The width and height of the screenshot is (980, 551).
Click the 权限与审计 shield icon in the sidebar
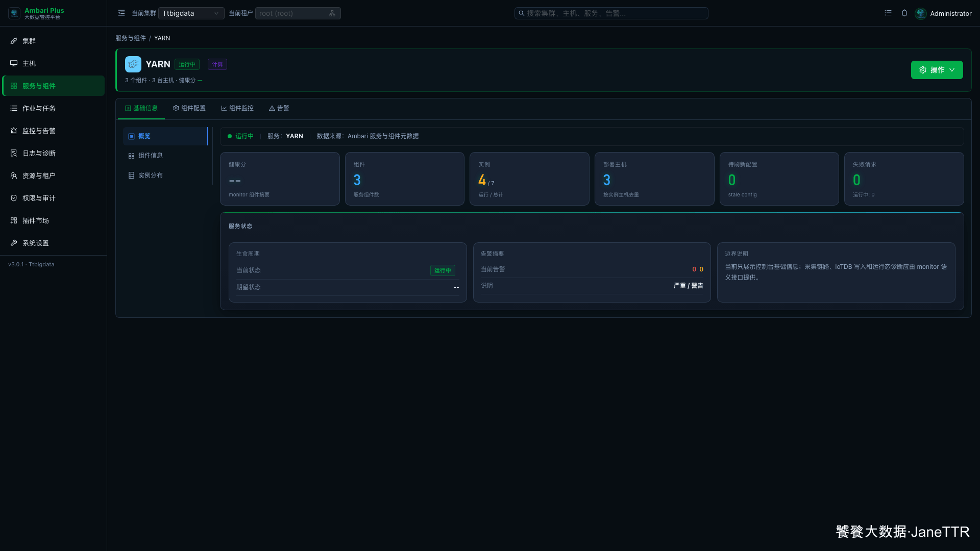click(x=14, y=198)
